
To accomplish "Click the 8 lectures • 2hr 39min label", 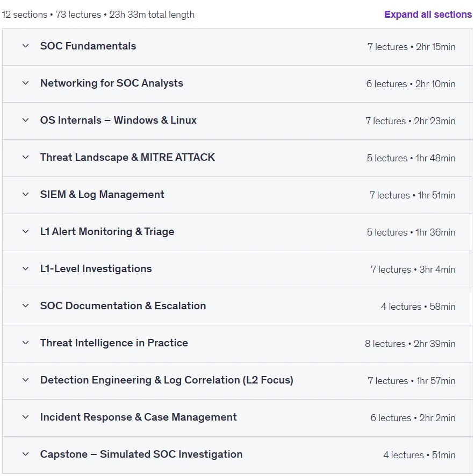I will coord(410,344).
